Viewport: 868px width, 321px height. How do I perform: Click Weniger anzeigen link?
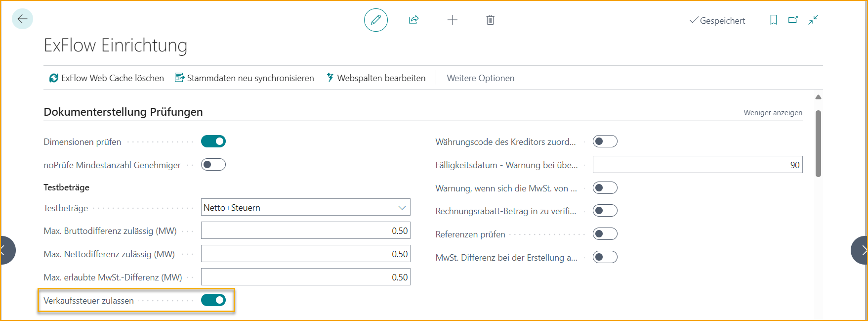coord(773,113)
